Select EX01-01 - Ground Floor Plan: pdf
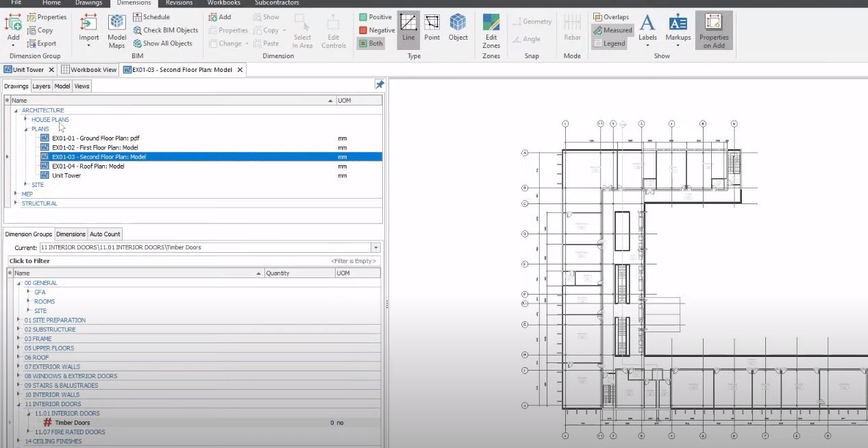868x448 pixels. [x=96, y=138]
